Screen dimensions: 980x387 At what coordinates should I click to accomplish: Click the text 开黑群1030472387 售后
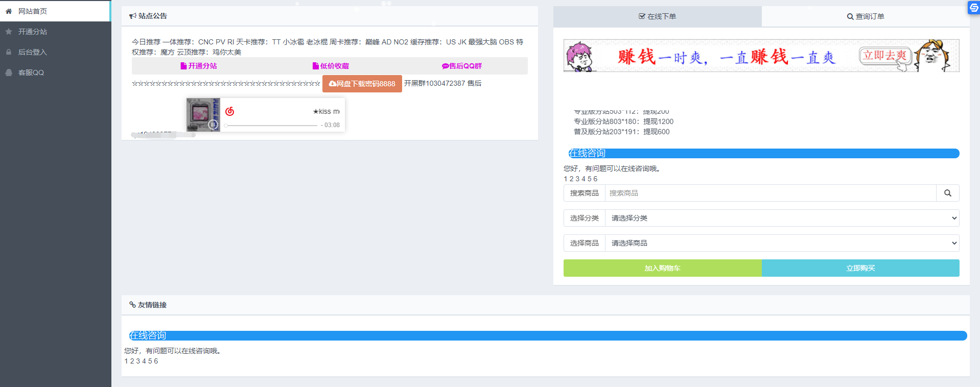[442, 83]
